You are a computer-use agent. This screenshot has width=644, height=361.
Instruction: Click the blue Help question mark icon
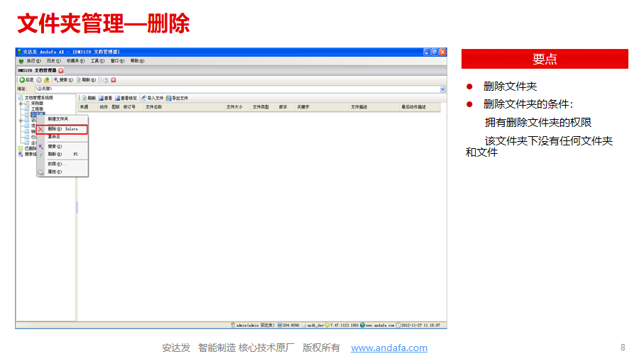tap(105, 80)
